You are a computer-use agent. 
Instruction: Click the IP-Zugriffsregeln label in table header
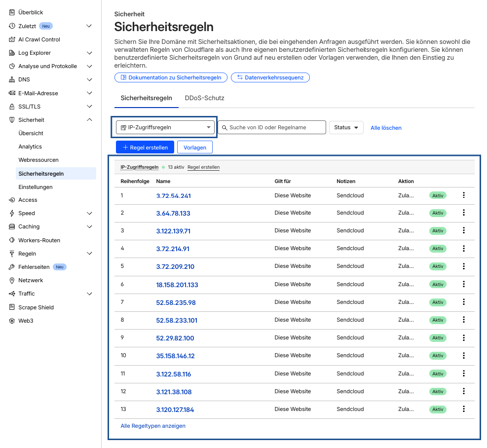pyautogui.click(x=140, y=167)
